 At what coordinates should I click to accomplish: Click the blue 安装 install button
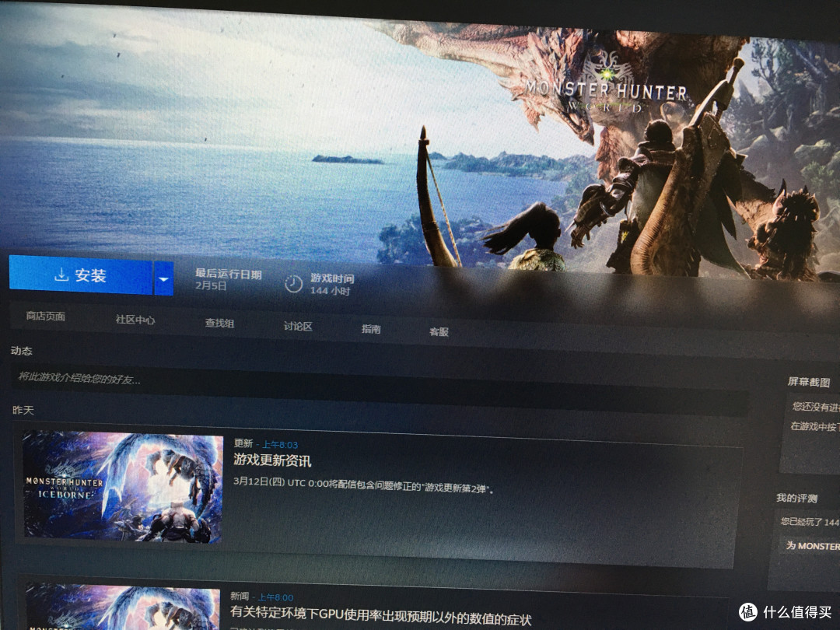click(81, 275)
